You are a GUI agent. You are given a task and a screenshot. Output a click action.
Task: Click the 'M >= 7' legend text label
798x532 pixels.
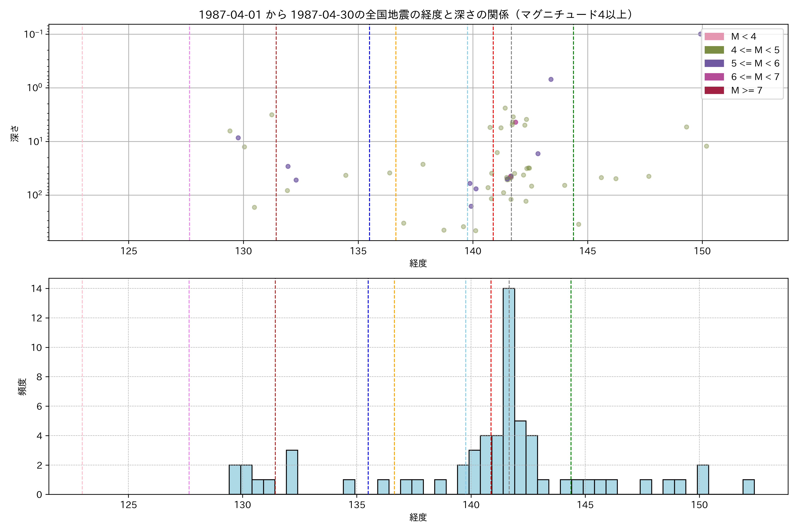tap(746, 91)
